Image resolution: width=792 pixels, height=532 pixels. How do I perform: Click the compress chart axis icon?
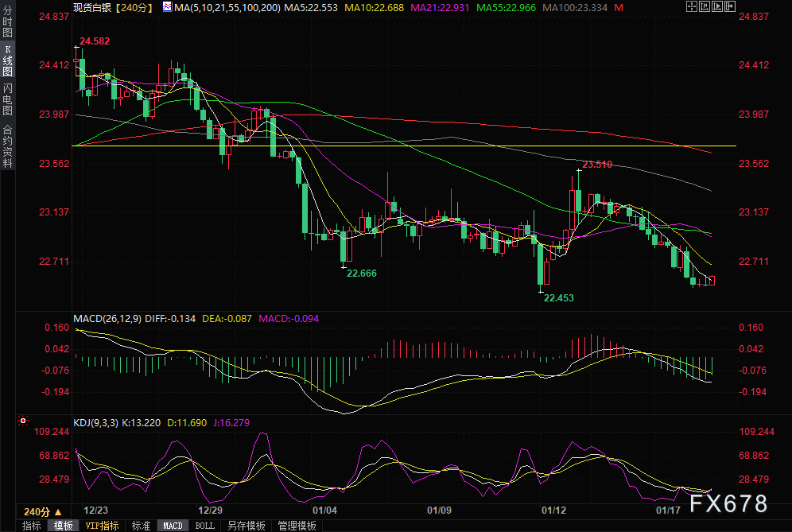coord(705,6)
